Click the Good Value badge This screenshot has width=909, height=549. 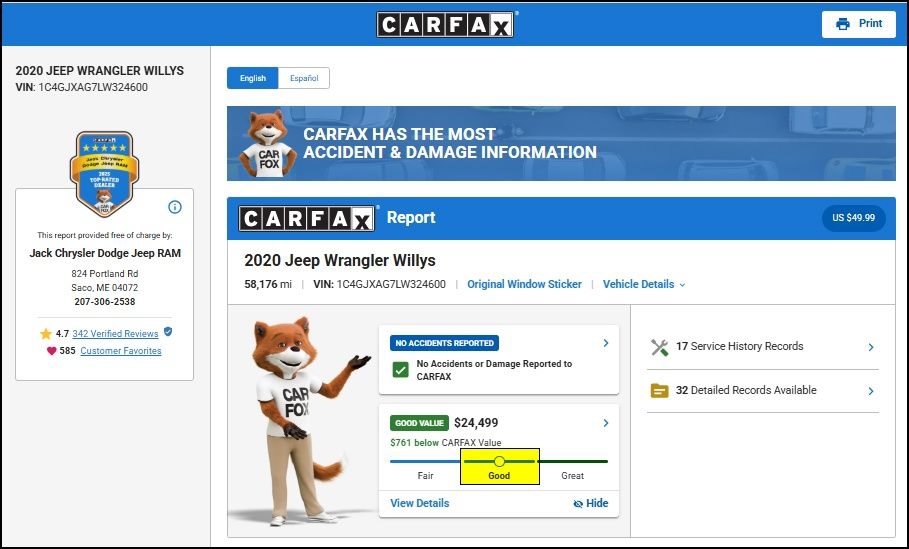pyautogui.click(x=419, y=423)
